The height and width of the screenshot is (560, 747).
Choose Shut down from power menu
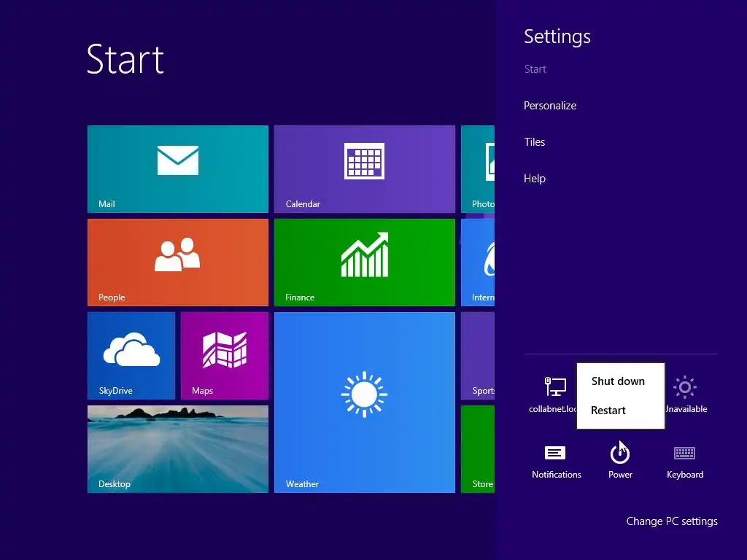tap(618, 381)
